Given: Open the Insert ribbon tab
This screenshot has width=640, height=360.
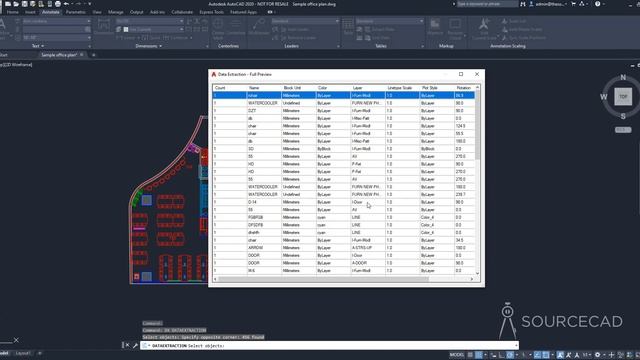Looking at the screenshot, I should tap(30, 12).
